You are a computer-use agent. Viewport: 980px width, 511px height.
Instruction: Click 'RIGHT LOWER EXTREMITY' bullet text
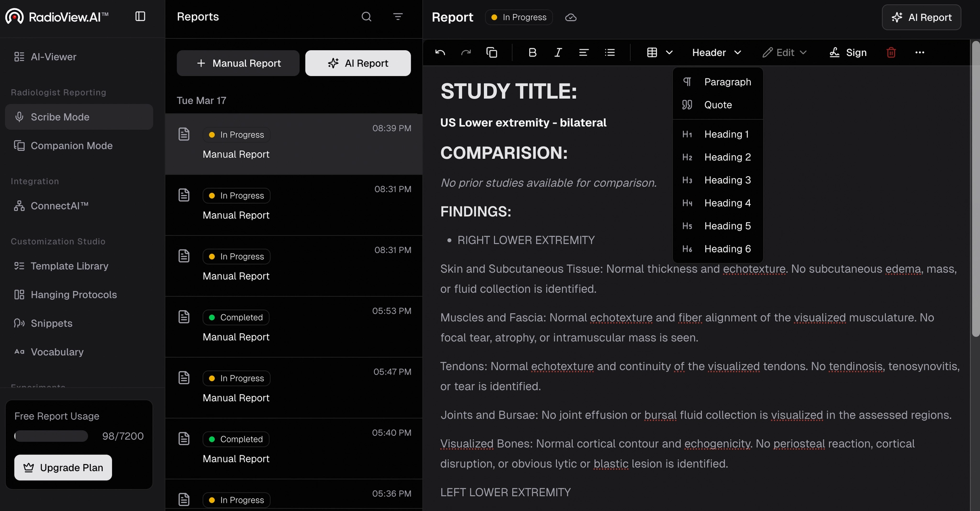(526, 240)
